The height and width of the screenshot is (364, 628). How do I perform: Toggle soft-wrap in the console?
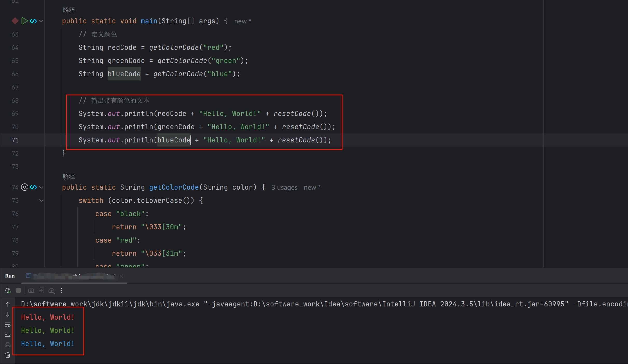click(x=8, y=325)
